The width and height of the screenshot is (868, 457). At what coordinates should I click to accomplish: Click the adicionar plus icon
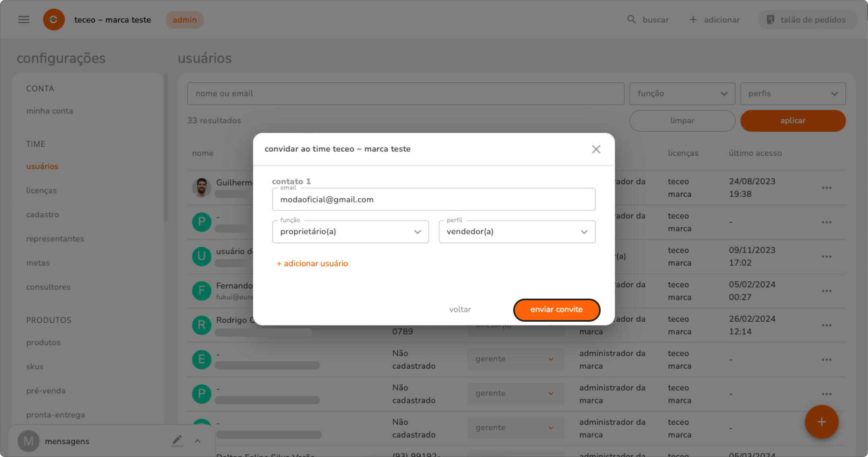tap(693, 19)
